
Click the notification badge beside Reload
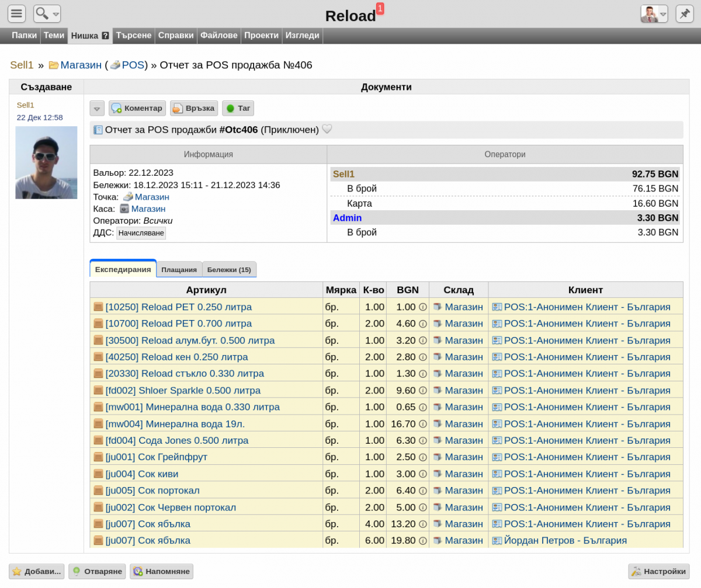pyautogui.click(x=380, y=8)
